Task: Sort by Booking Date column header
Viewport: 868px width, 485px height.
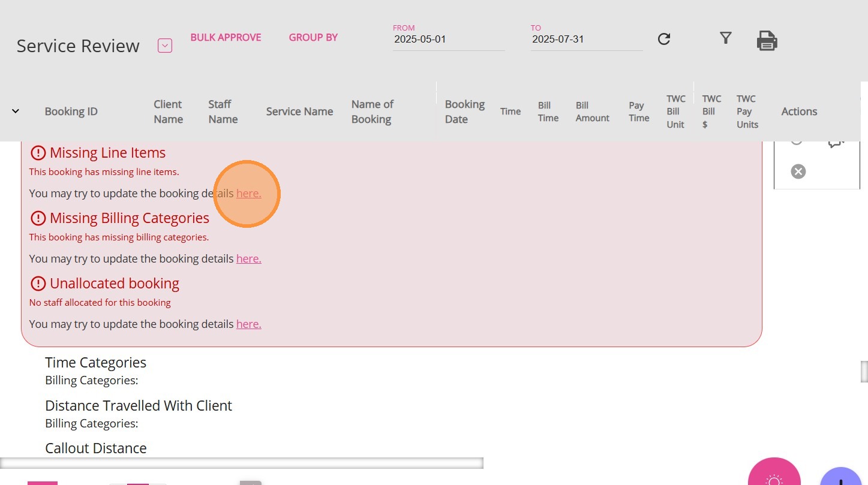Action: pyautogui.click(x=464, y=112)
